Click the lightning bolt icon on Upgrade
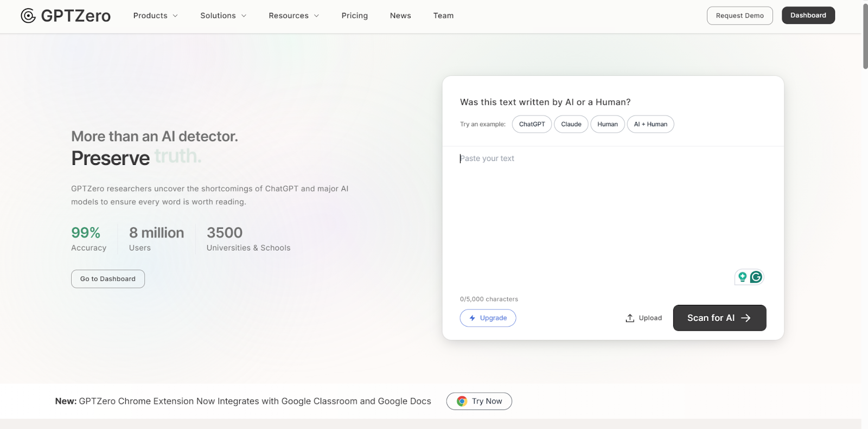The width and height of the screenshot is (868, 429). pyautogui.click(x=473, y=318)
